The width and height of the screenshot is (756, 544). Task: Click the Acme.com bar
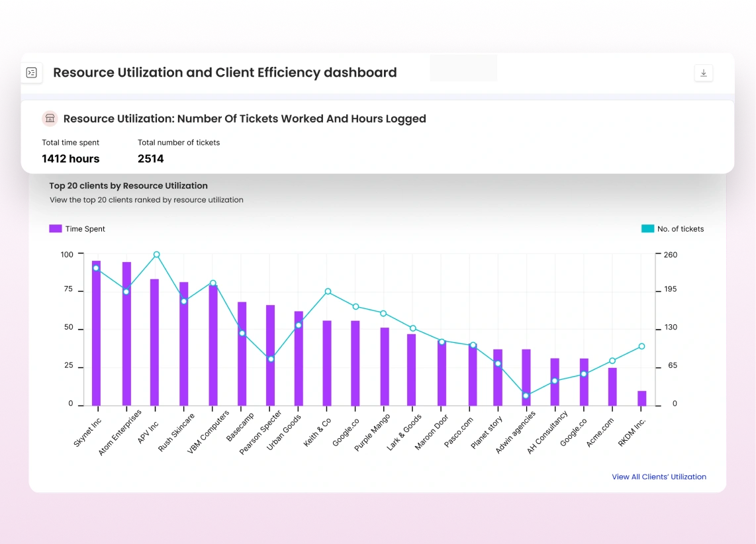[612, 386]
